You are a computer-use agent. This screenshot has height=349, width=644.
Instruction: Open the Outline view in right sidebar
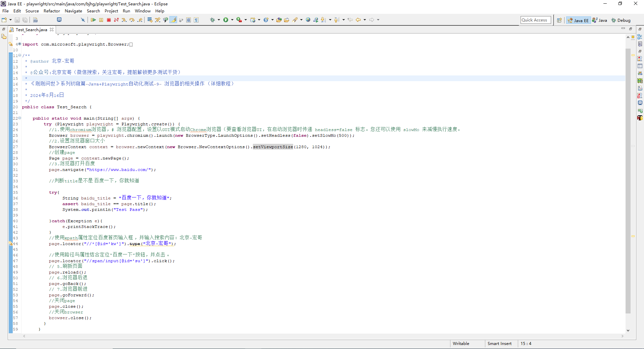pyautogui.click(x=640, y=37)
